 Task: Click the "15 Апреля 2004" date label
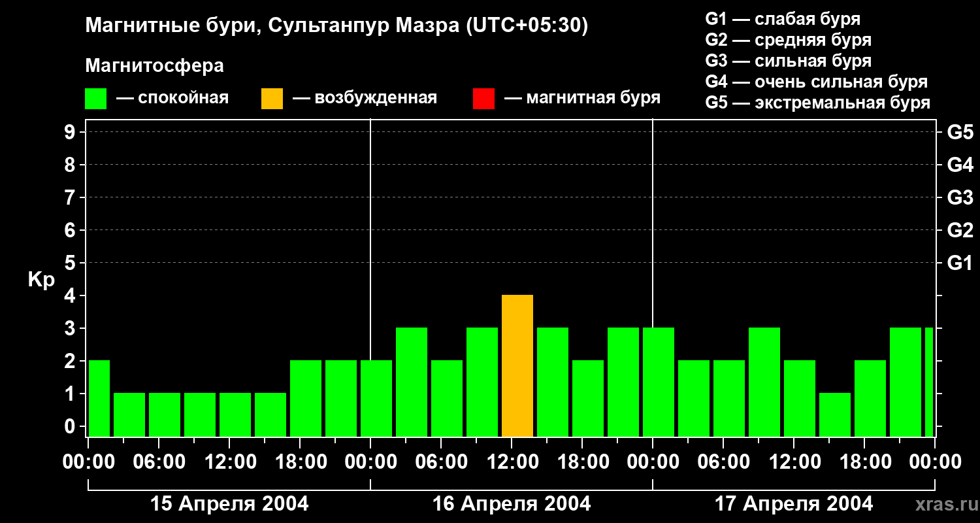[229, 504]
